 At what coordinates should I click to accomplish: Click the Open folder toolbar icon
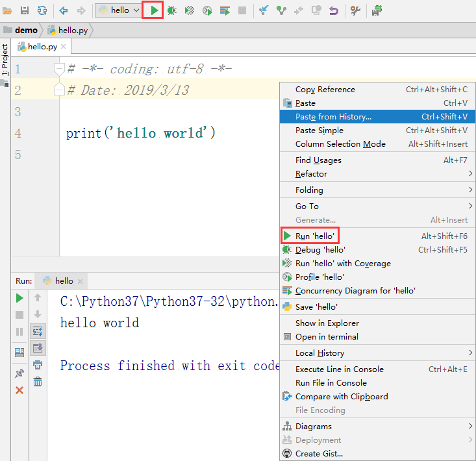7,11
